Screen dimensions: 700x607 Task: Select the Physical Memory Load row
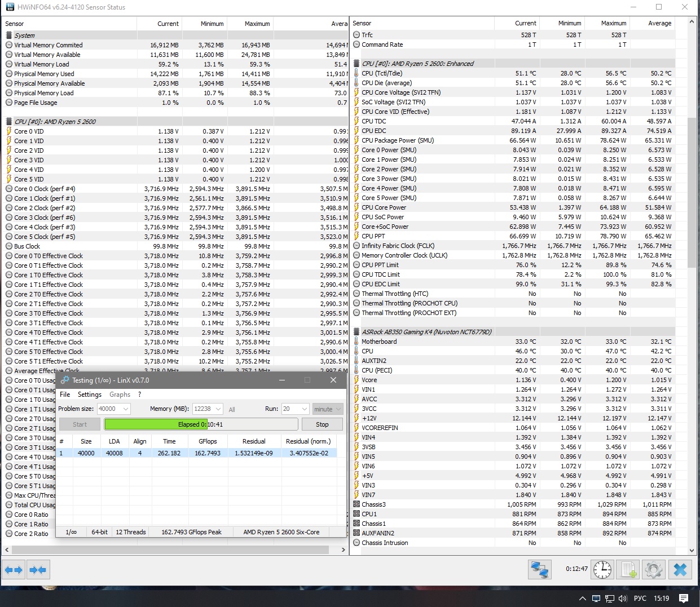(175, 93)
